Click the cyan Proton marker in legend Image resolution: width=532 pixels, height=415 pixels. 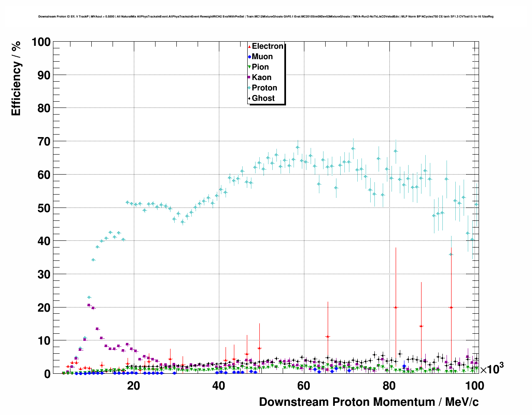pos(250,88)
